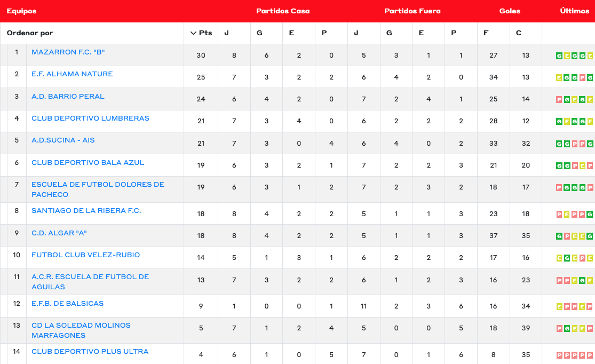Click the Ordenar por label

(x=30, y=33)
